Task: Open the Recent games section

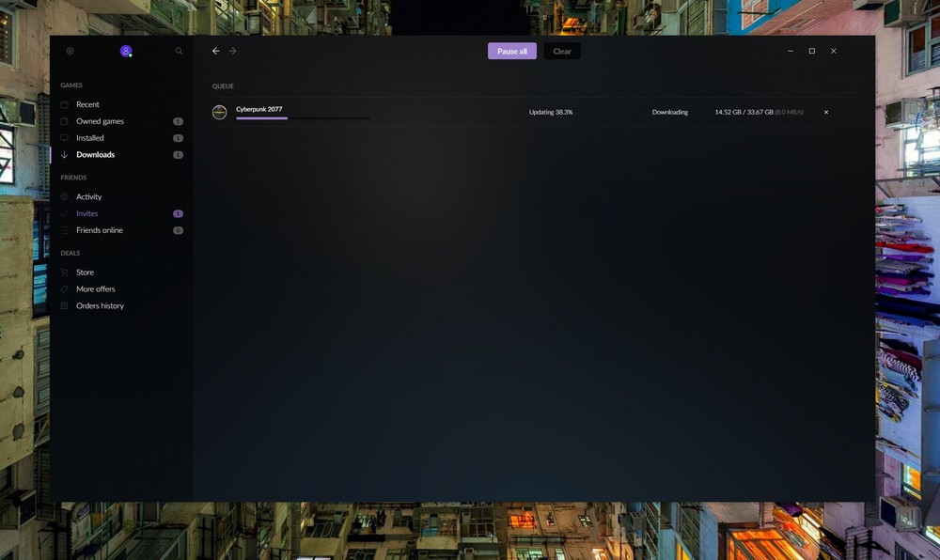Action: click(87, 104)
